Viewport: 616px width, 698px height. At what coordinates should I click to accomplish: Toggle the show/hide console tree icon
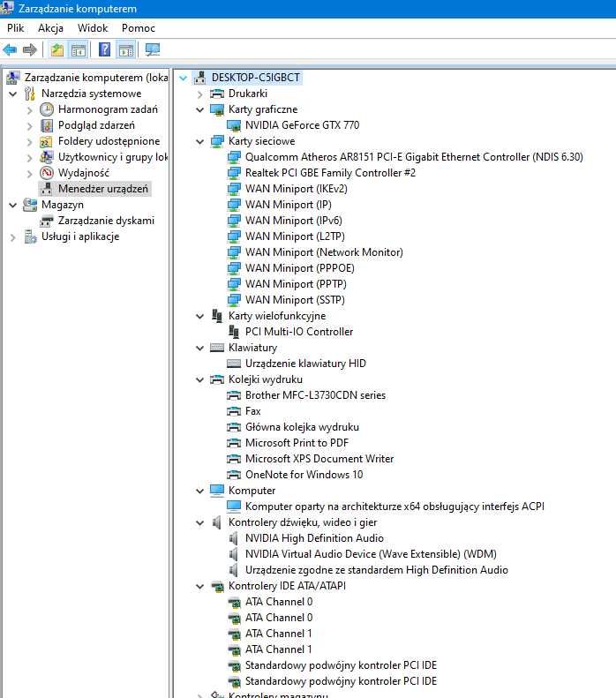(79, 49)
